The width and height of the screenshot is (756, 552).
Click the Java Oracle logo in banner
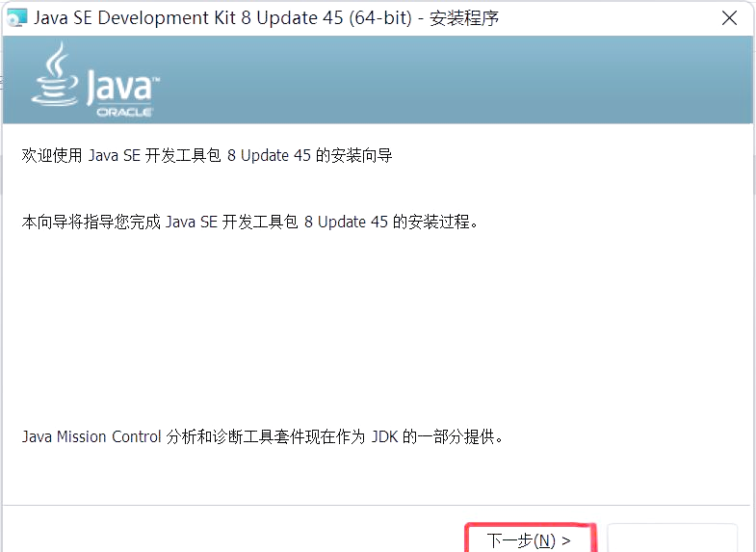pos(95,80)
